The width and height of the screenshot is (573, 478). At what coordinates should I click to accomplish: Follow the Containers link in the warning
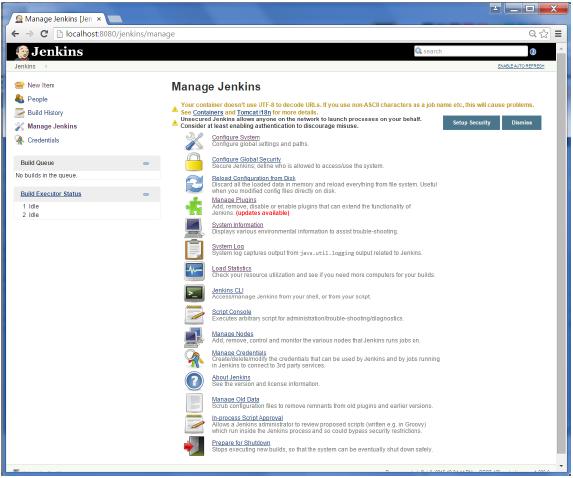[208, 112]
